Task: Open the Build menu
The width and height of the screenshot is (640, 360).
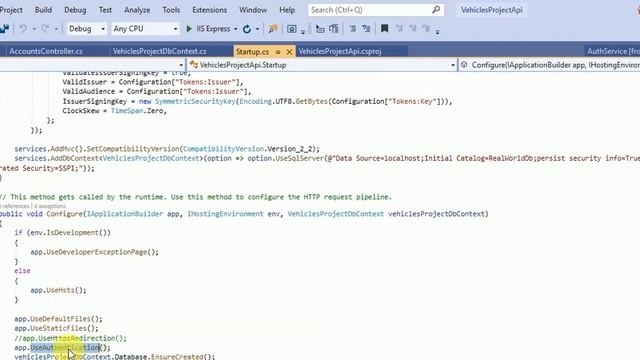Action: pyautogui.click(x=43, y=10)
